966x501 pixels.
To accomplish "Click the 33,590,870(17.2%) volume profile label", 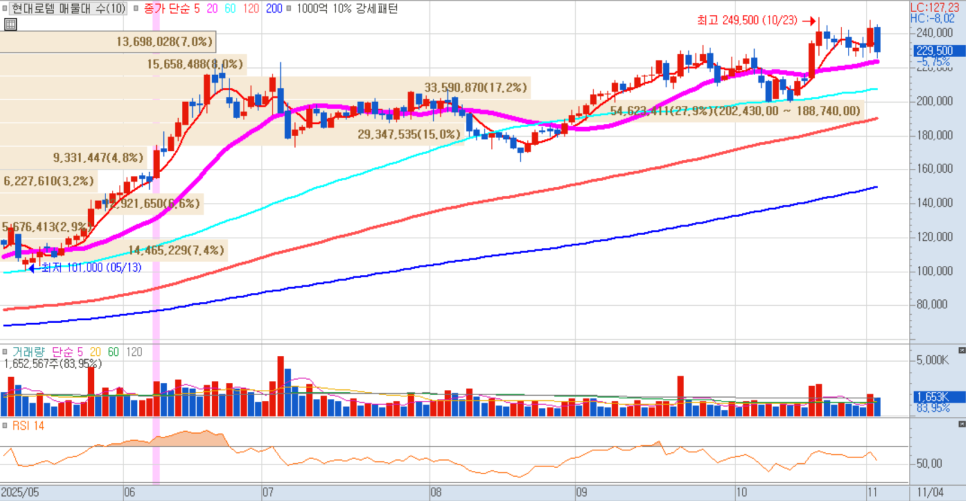I will [476, 88].
